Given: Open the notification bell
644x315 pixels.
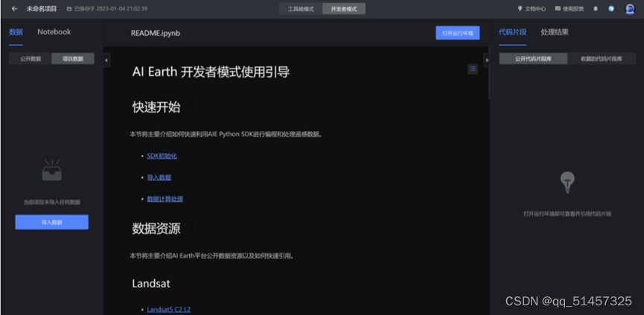Looking at the screenshot, I should pos(596,9).
